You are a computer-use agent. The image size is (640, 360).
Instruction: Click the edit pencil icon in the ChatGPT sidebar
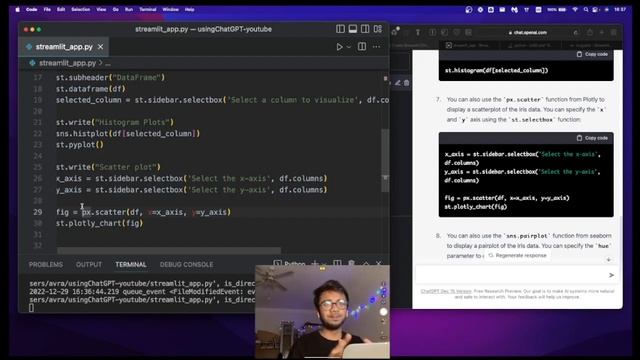398,83
